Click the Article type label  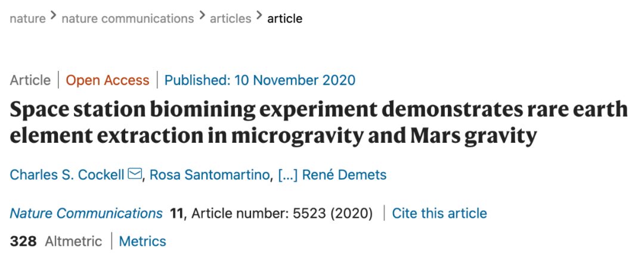click(30, 80)
